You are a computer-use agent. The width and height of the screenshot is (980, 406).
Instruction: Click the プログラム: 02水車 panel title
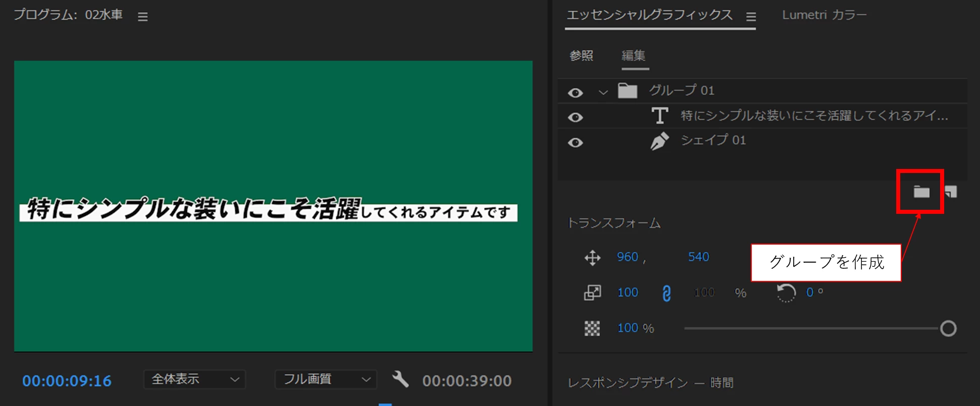pos(68,15)
